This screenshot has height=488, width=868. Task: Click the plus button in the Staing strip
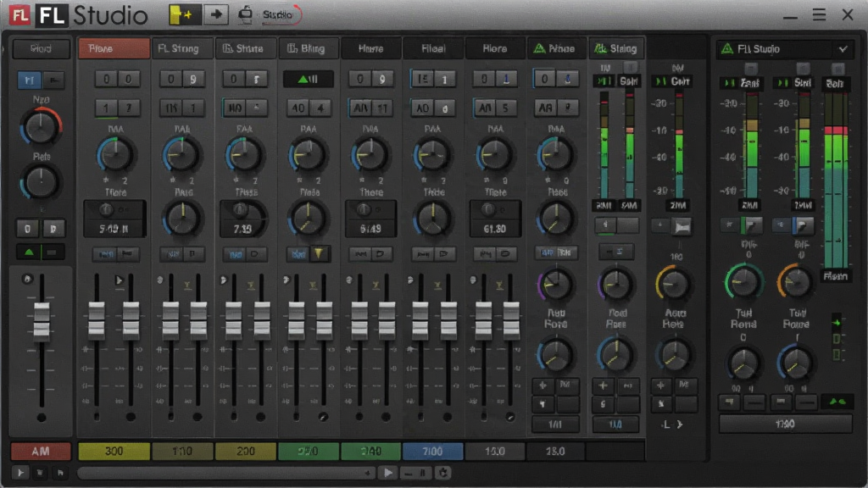(603, 385)
